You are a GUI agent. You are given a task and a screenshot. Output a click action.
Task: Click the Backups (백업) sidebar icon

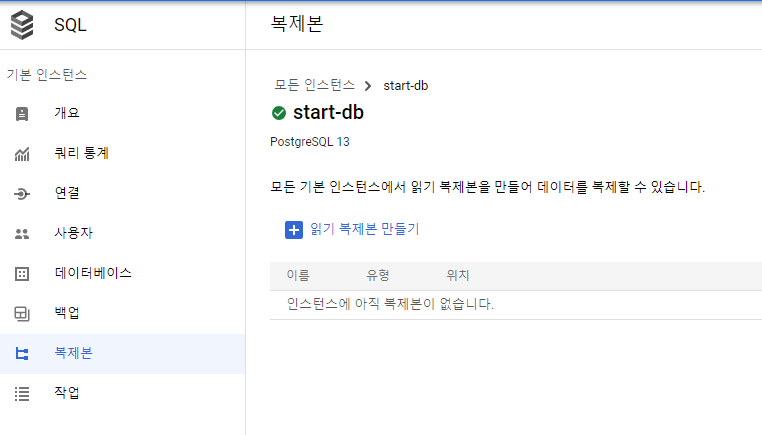point(22,314)
